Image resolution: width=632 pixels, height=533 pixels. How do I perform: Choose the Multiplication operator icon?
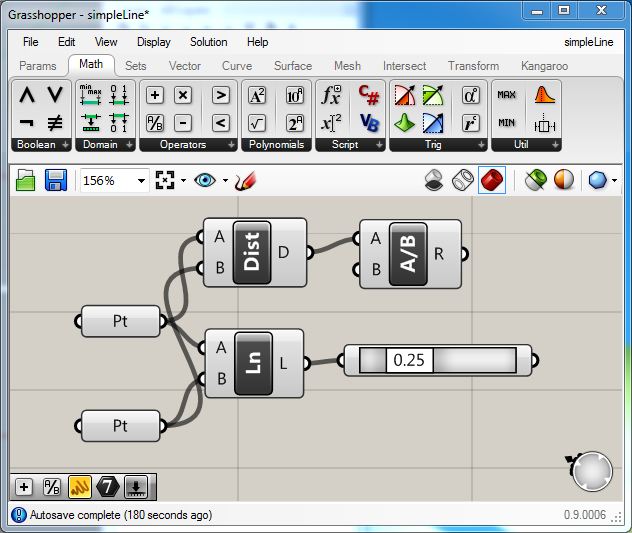tap(183, 96)
